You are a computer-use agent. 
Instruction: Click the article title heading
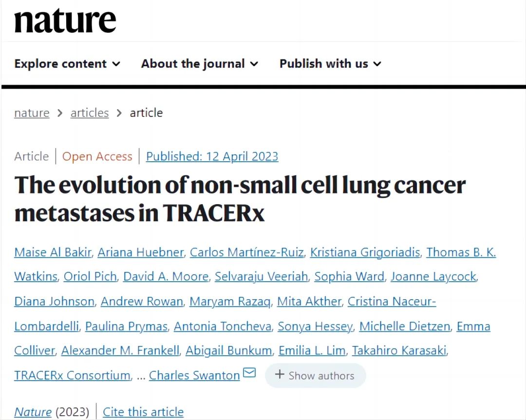click(x=240, y=199)
